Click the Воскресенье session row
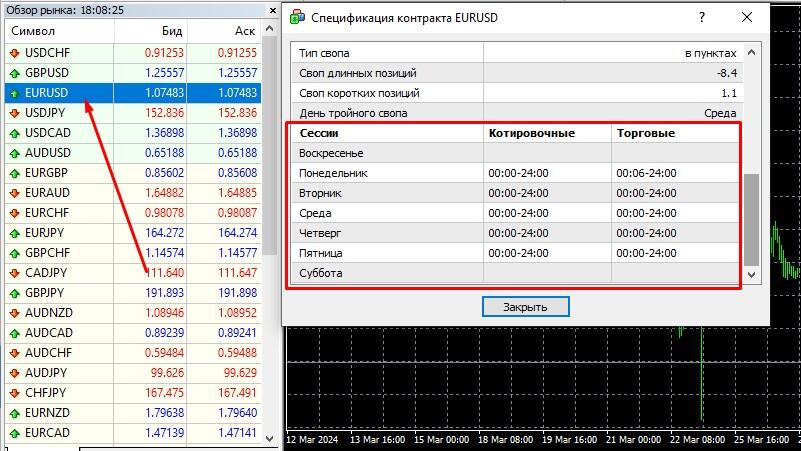The height and width of the screenshot is (451, 801). pyautogui.click(x=515, y=153)
